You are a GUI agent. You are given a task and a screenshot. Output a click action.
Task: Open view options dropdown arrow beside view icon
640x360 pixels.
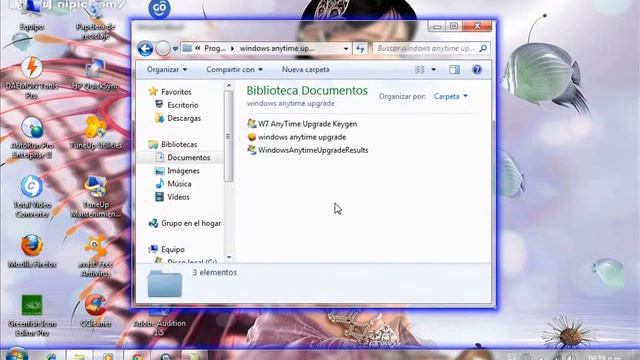[x=433, y=69]
